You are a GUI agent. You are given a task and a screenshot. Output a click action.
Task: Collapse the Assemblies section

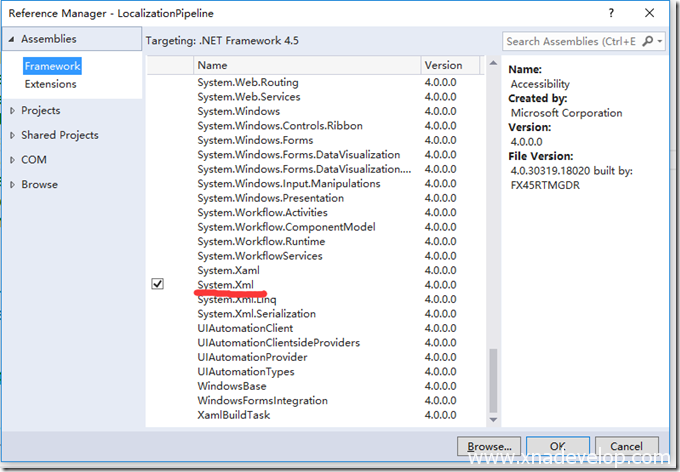(x=12, y=39)
